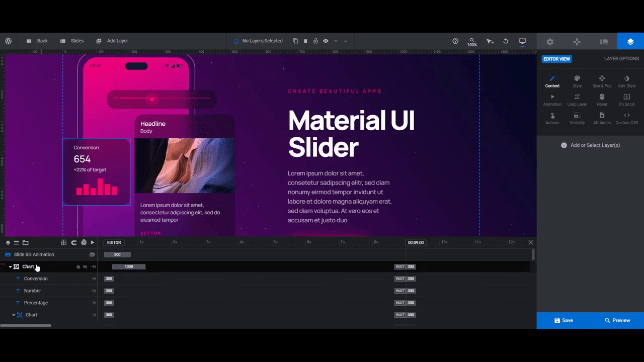Duplicate layer with the copy icon

(x=295, y=41)
